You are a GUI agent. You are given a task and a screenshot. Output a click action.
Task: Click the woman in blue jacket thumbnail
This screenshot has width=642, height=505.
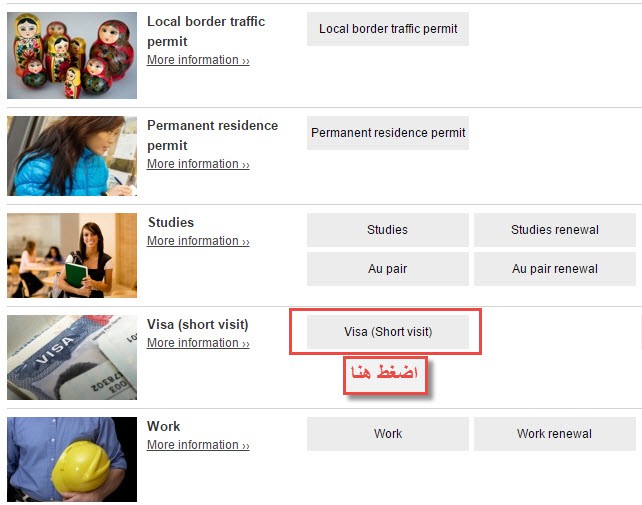click(x=72, y=156)
